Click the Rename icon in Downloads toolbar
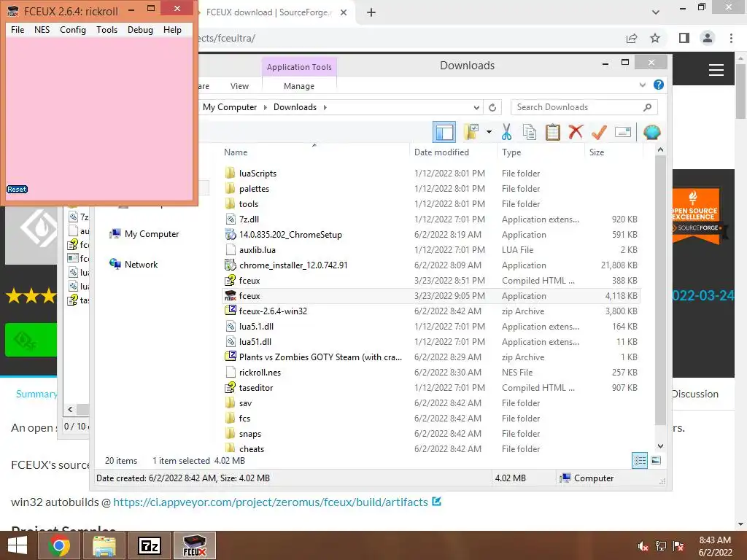 tap(623, 132)
